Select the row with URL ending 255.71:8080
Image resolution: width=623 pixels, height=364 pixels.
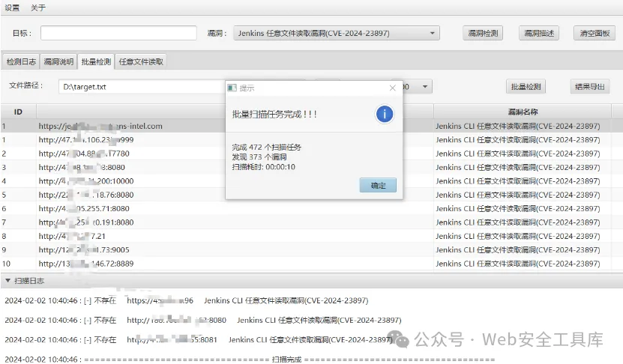click(x=312, y=208)
